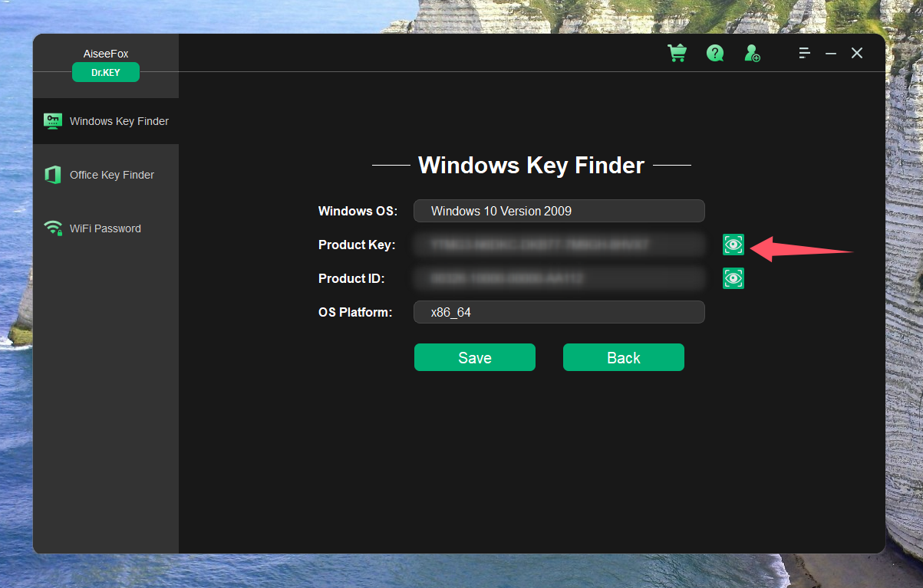Click the register account icon

click(x=752, y=53)
